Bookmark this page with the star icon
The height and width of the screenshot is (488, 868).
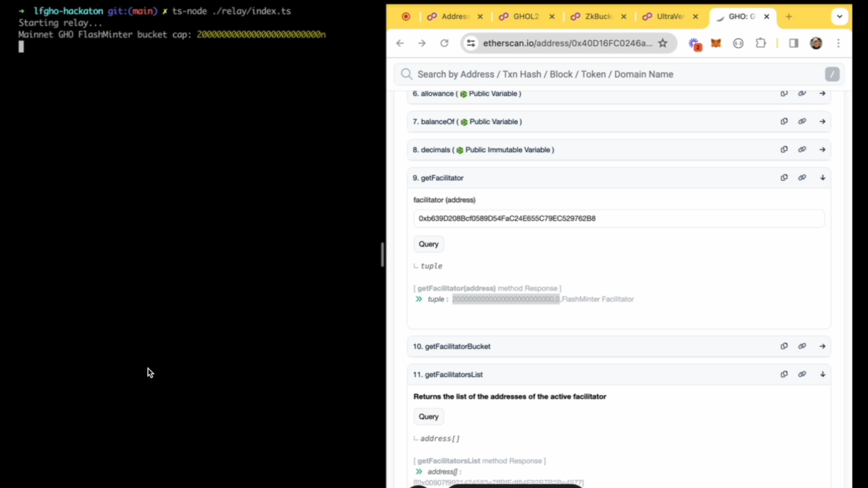pyautogui.click(x=663, y=43)
